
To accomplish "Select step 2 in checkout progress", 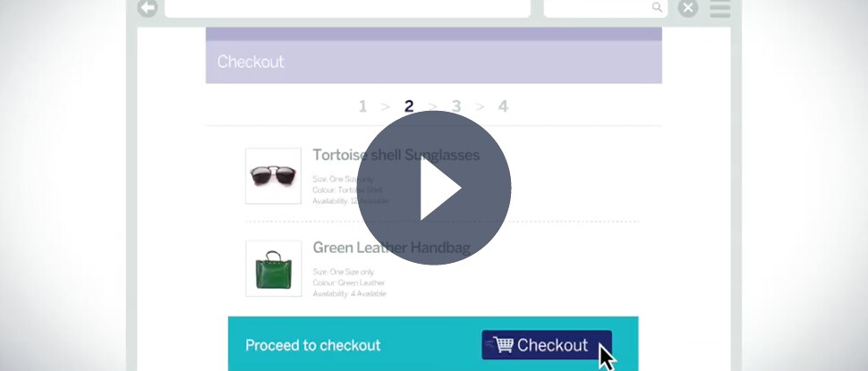I will pos(409,106).
